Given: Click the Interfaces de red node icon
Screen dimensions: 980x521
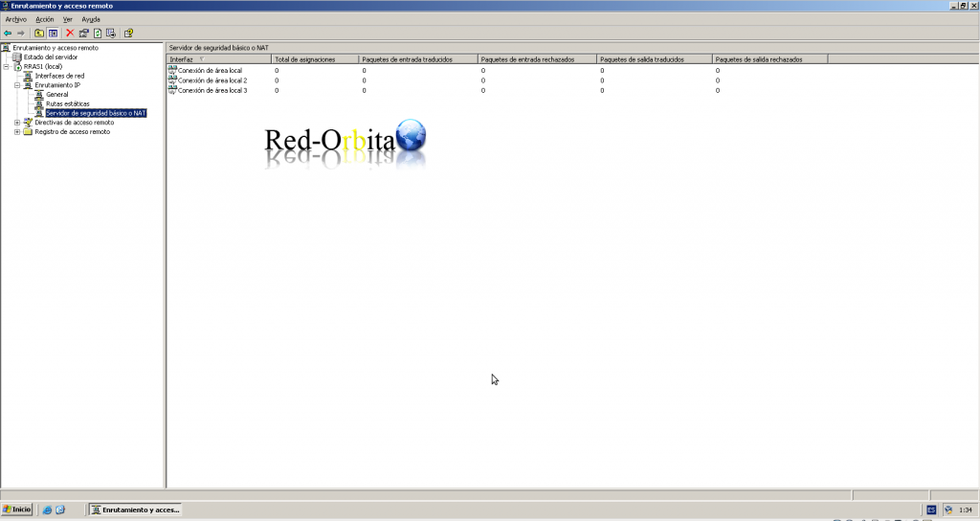Looking at the screenshot, I should click(28, 76).
